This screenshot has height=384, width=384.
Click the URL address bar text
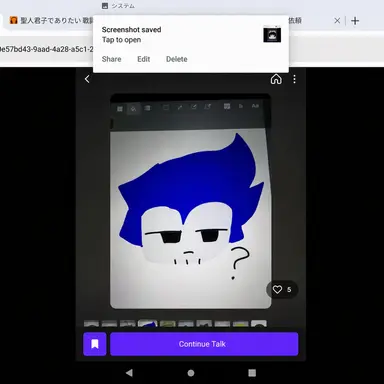(x=46, y=49)
